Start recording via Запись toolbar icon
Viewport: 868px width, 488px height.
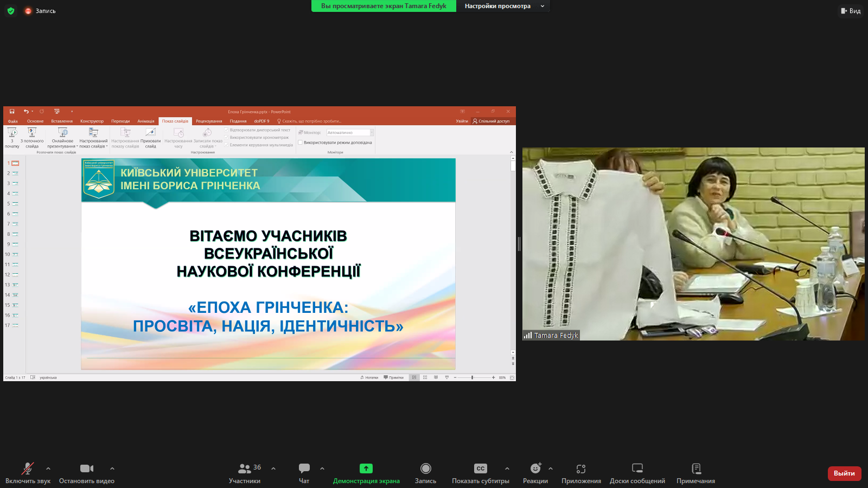click(426, 469)
